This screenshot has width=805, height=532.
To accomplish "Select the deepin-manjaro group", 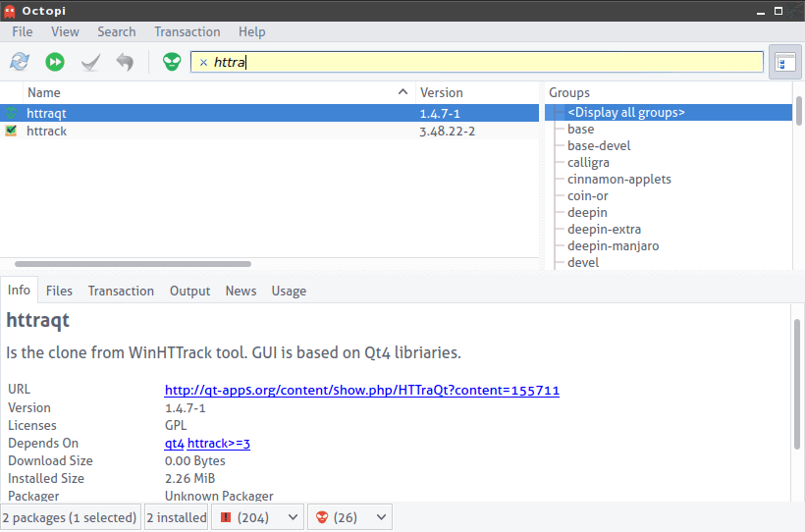I will (613, 246).
